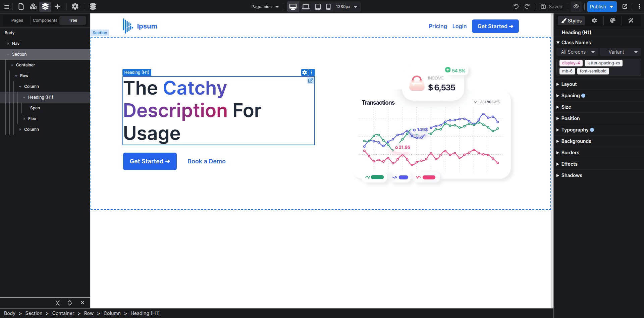This screenshot has height=318, width=644.
Task: Select the display-4 class tag
Action: click(x=571, y=63)
